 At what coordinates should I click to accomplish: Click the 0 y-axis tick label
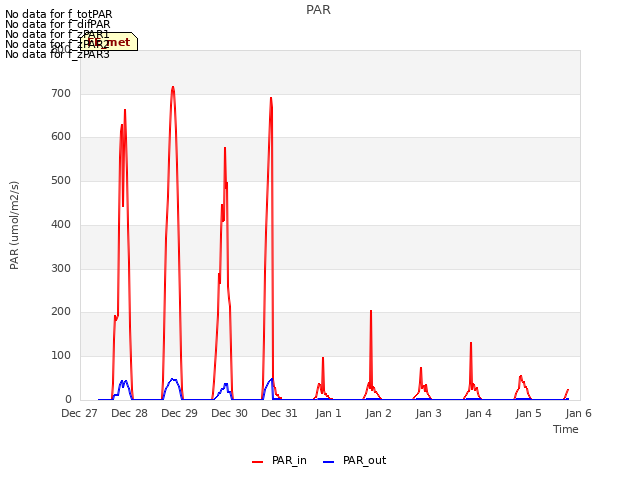coord(68,399)
